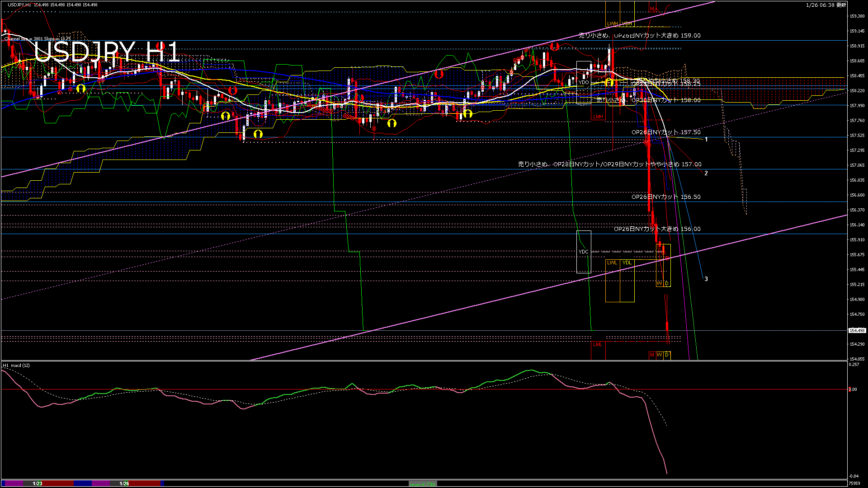Click the OP26日NYカット 156.50 label
Screen dimensions: 868x488
(x=666, y=197)
